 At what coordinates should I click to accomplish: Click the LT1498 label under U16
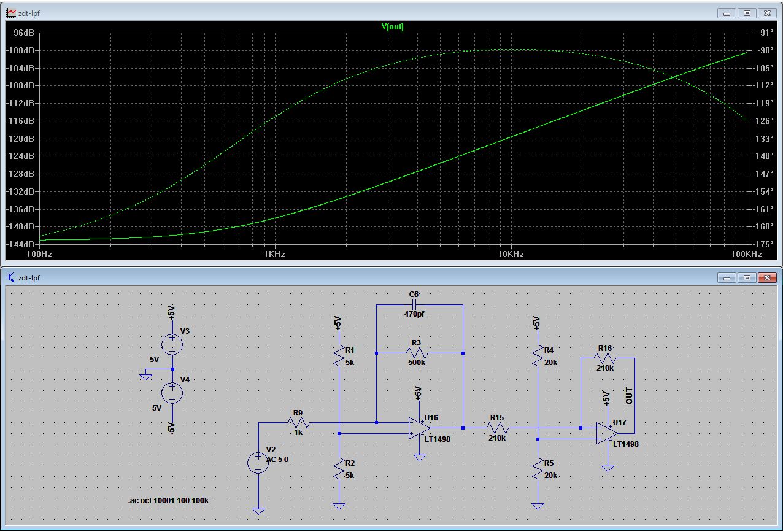(x=438, y=439)
